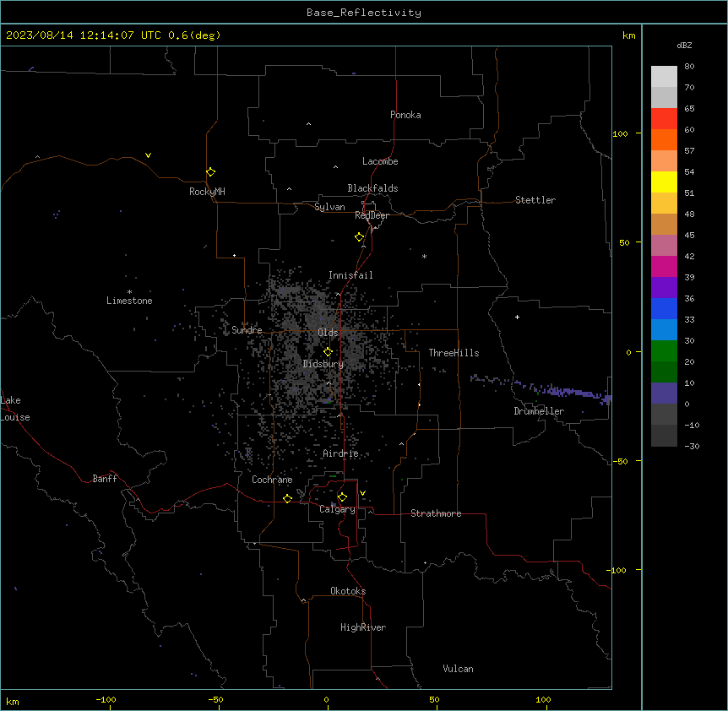Click the ThreeHills label
Viewport: 728px width, 711px height.
click(x=454, y=353)
